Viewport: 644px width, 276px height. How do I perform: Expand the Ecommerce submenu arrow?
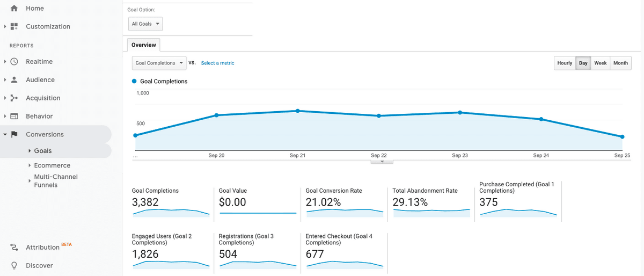click(x=30, y=165)
